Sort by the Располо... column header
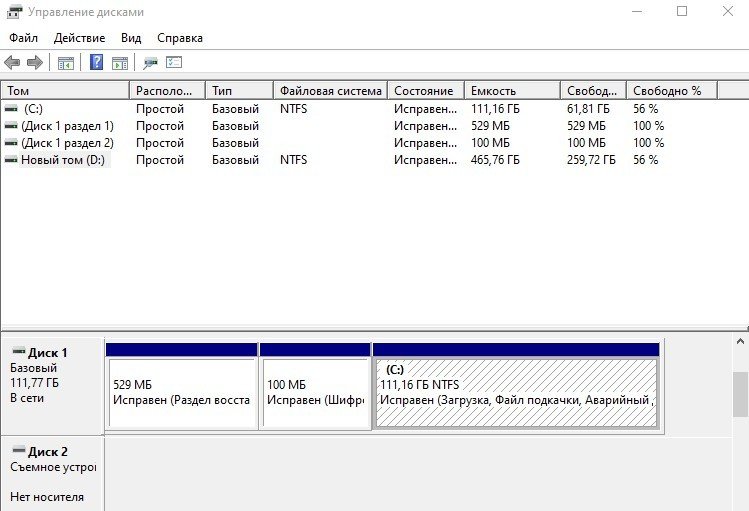Viewport: 749px width, 511px height. tap(168, 90)
